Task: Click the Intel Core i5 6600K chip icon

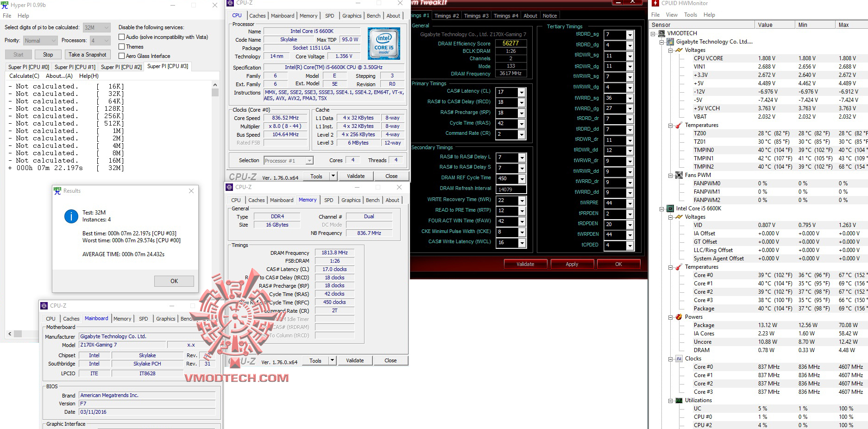Action: (670, 208)
